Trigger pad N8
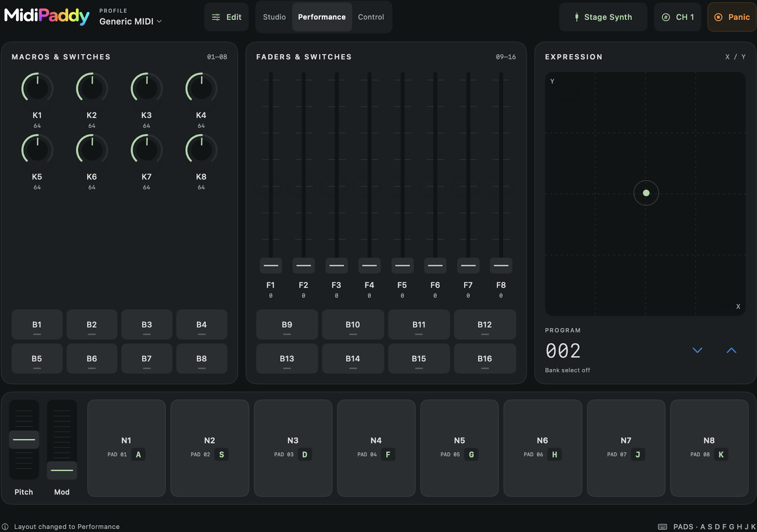 tap(709, 448)
